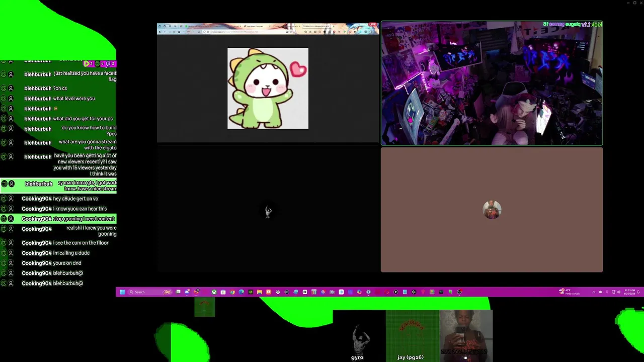Click the taskbar Search box
This screenshot has width=644, height=362.
[149, 292]
